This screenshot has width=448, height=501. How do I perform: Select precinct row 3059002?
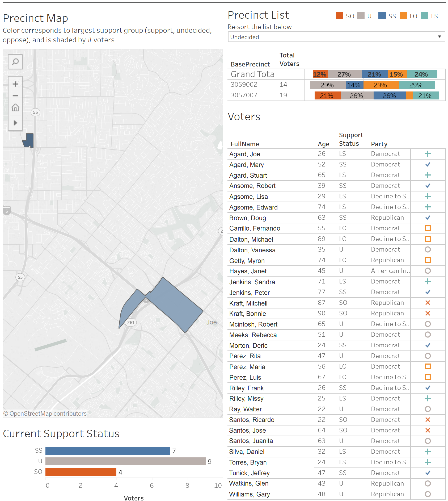(244, 84)
